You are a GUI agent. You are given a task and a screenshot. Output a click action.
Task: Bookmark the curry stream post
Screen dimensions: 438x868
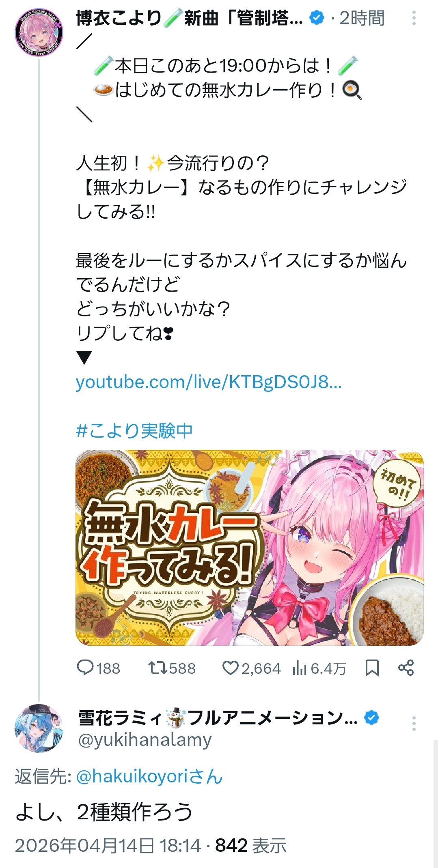(372, 668)
